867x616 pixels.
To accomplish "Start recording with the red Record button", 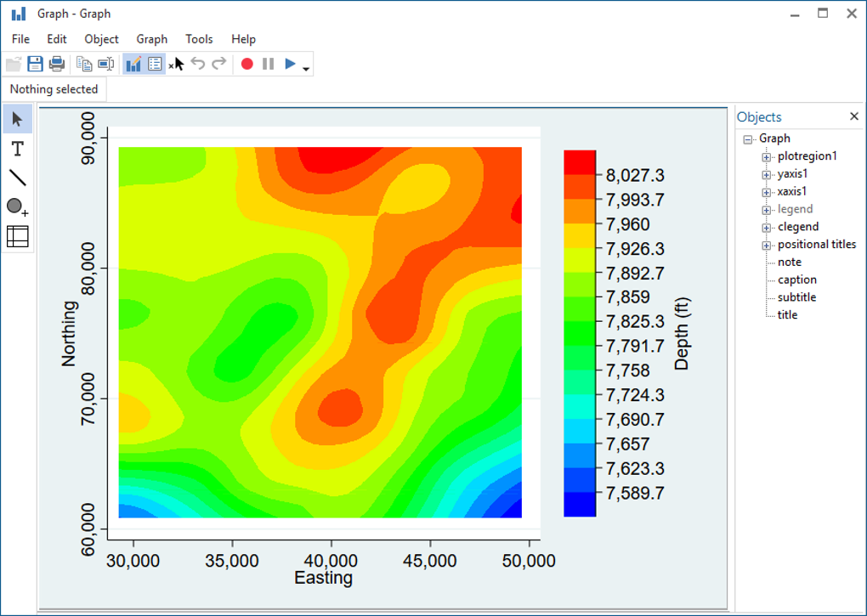I will (x=247, y=64).
